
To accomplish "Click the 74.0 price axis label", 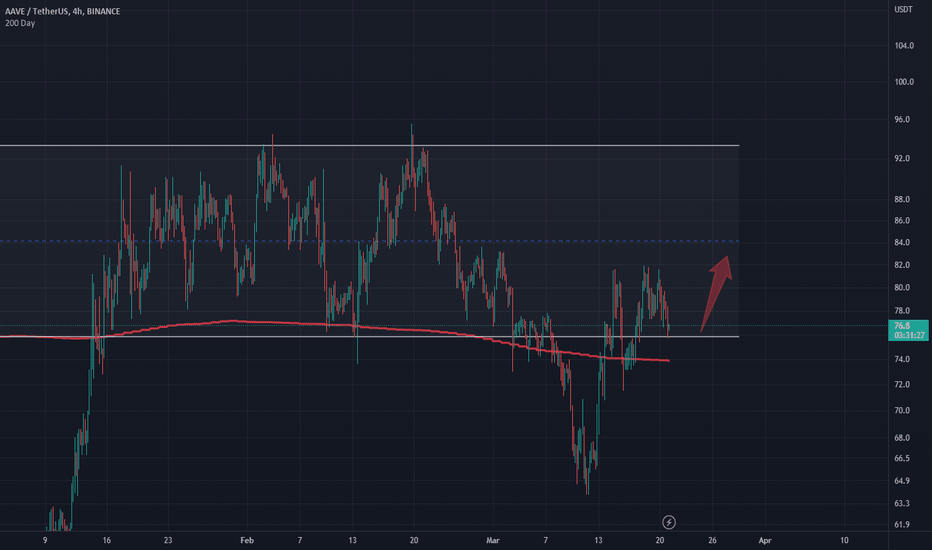I will tap(902, 359).
